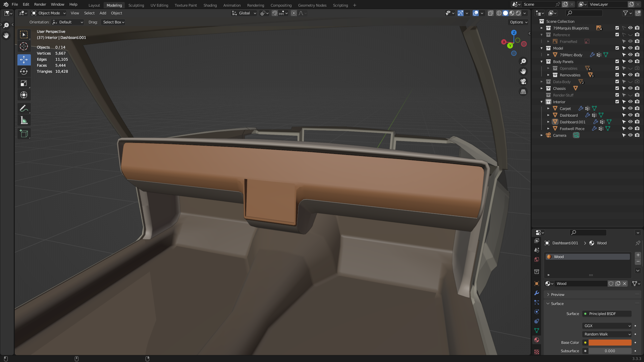Click the Base Color orange swatch
This screenshot has width=644, height=362.
coord(610,343)
